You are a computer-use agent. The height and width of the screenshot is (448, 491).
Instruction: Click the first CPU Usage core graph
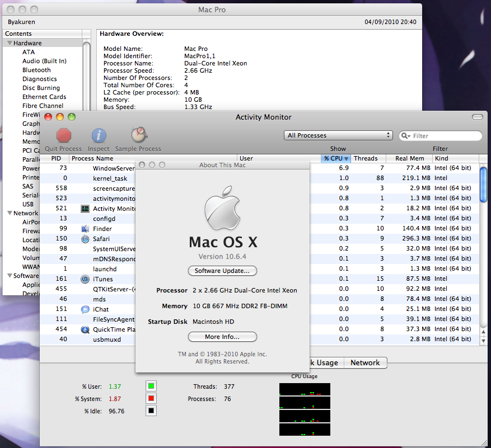coord(305,389)
